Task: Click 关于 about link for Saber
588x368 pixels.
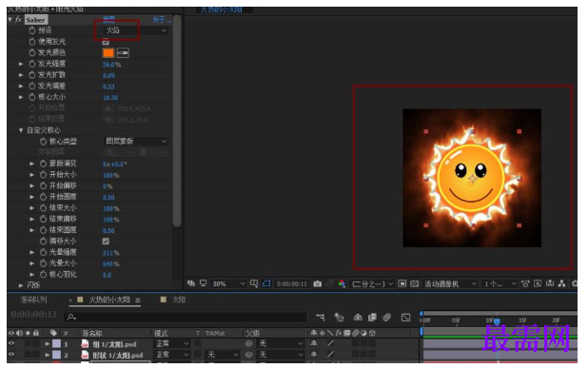Action: click(161, 19)
